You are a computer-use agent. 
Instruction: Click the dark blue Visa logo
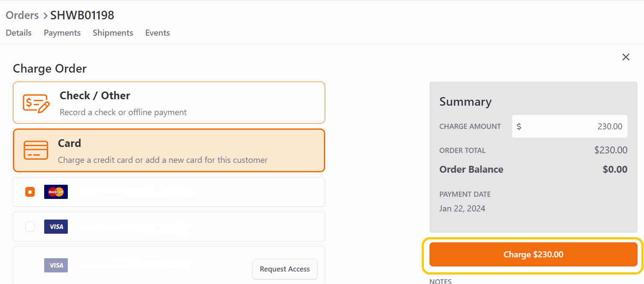[56, 226]
